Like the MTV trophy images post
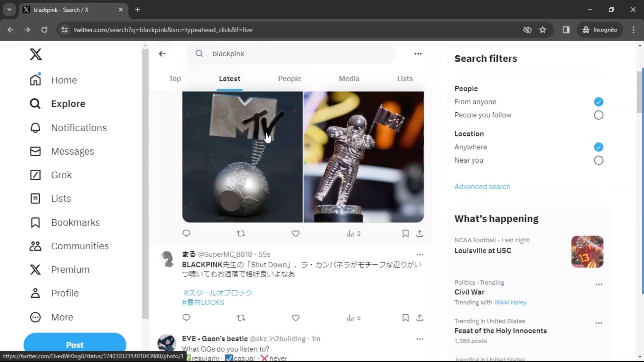The image size is (644, 362). tap(296, 233)
